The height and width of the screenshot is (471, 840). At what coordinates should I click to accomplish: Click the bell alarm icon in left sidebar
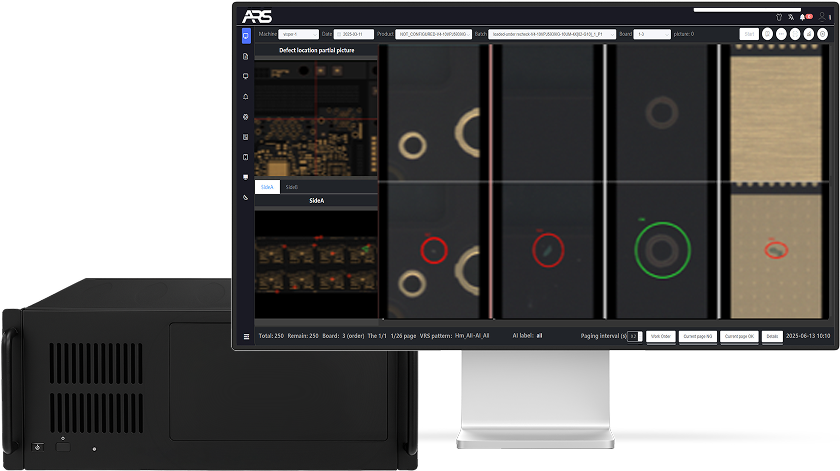[246, 97]
